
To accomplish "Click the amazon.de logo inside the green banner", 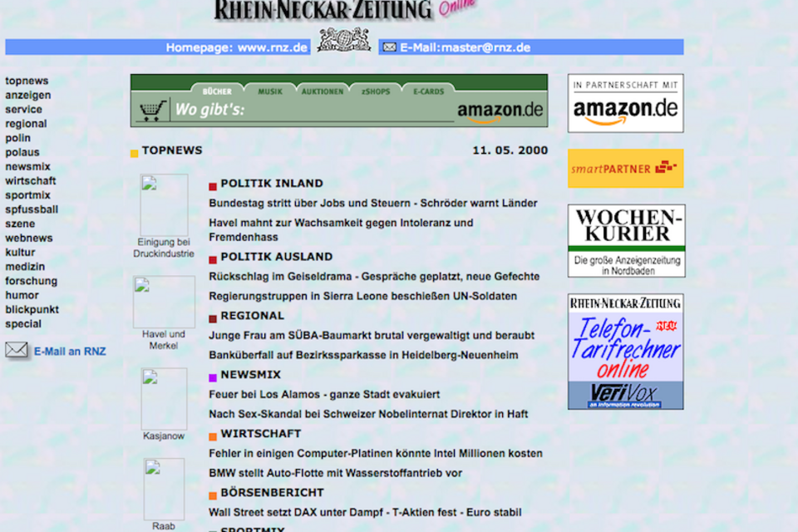I will 500,111.
